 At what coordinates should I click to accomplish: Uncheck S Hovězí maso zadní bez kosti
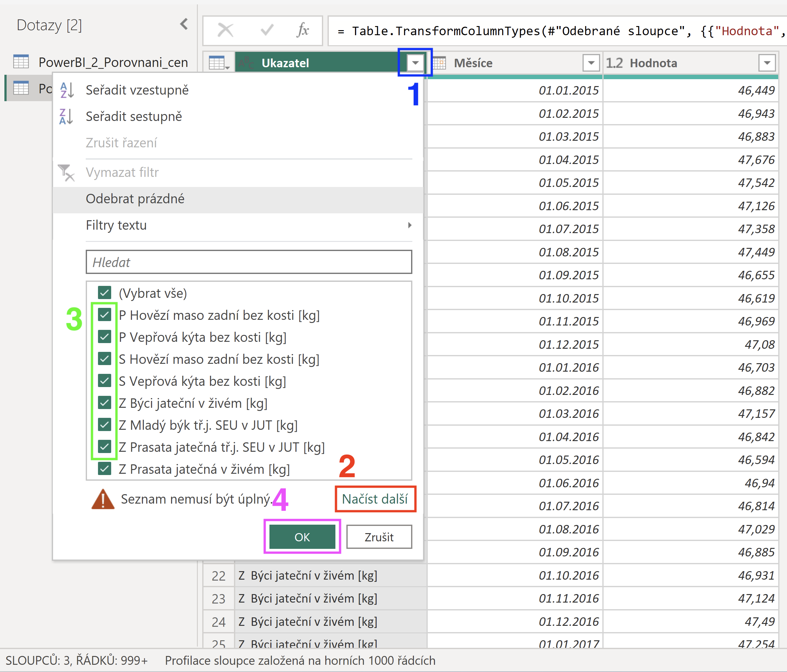click(105, 359)
